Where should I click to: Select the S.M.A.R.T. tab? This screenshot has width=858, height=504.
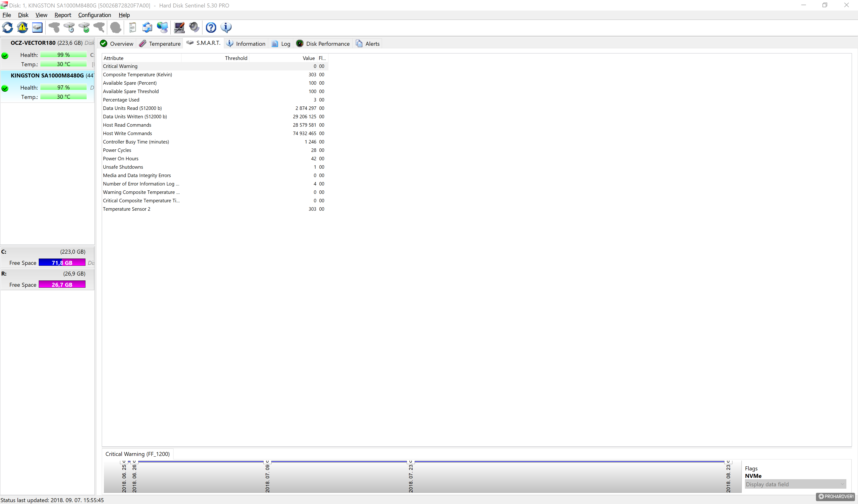click(204, 43)
